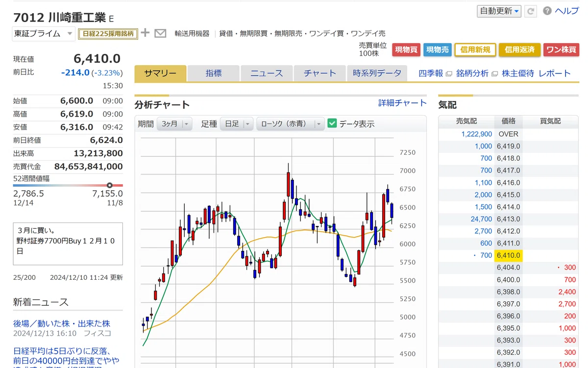
Task: Click the 気配 panel heading
Action: click(447, 104)
